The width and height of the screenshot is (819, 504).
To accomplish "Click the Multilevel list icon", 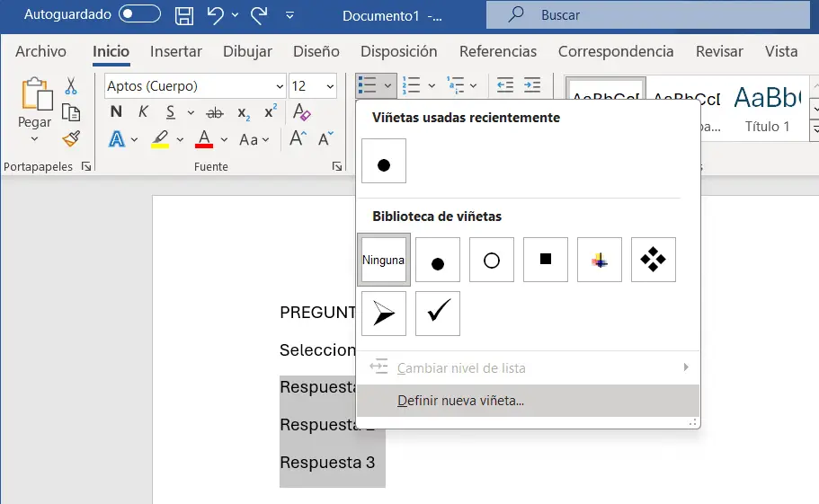I will pyautogui.click(x=455, y=85).
